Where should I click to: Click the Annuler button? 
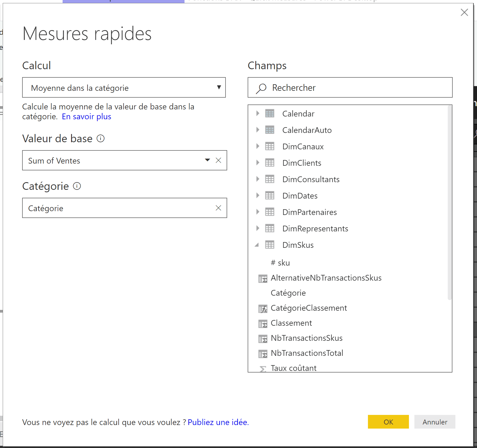tap(435, 422)
